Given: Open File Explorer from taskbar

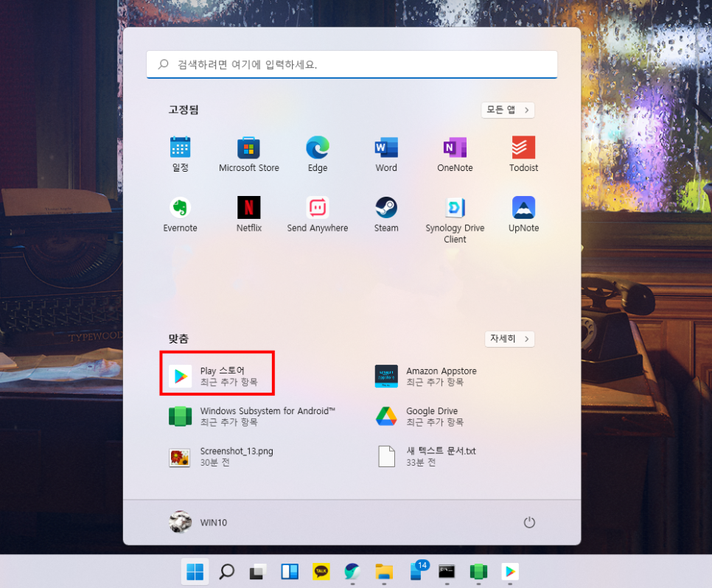Looking at the screenshot, I should click(x=384, y=571).
